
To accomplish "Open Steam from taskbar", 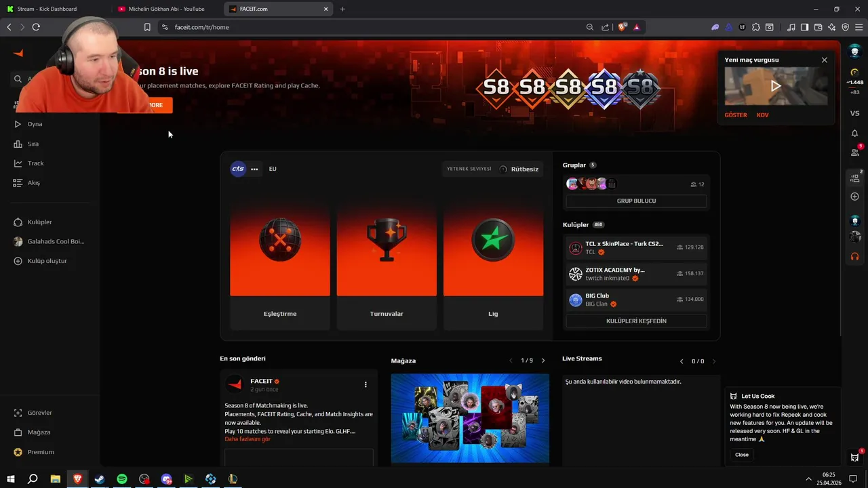I will pos(100,479).
